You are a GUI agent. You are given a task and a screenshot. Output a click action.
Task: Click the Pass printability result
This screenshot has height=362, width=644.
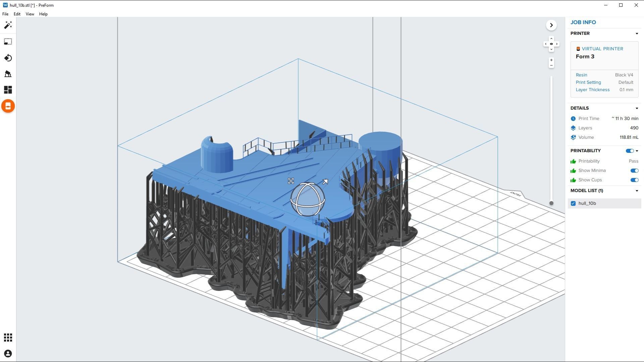tap(633, 161)
